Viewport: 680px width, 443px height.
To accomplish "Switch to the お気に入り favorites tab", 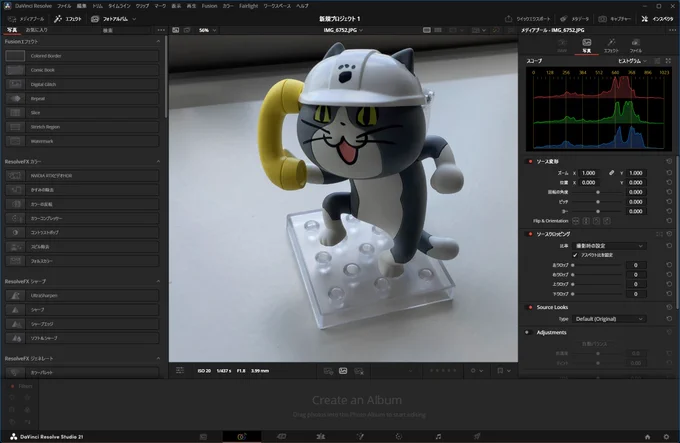I will click(x=36, y=30).
